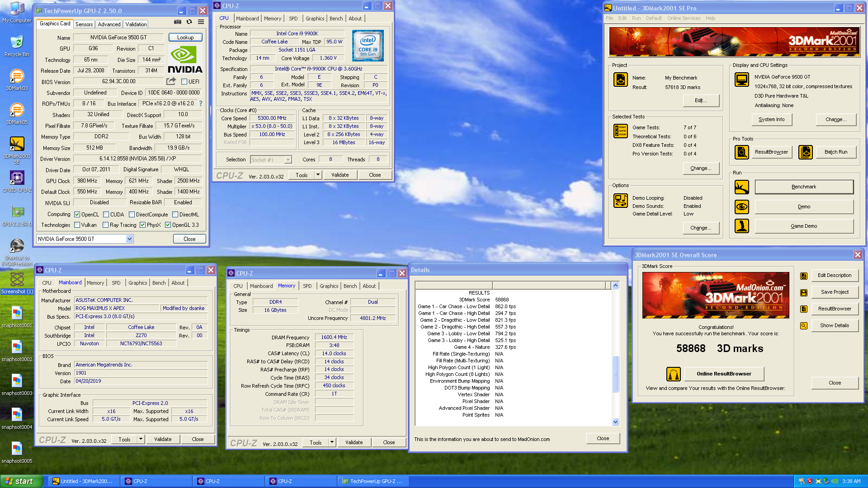This screenshot has width=868, height=488.
Task: Share BIOS version via export icon
Action: point(171,81)
